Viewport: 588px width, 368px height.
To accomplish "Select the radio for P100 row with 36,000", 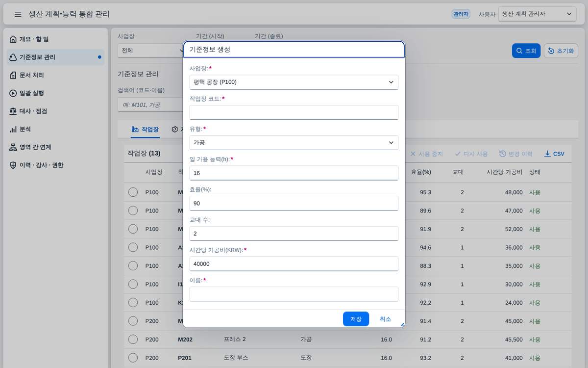I will tap(133, 247).
